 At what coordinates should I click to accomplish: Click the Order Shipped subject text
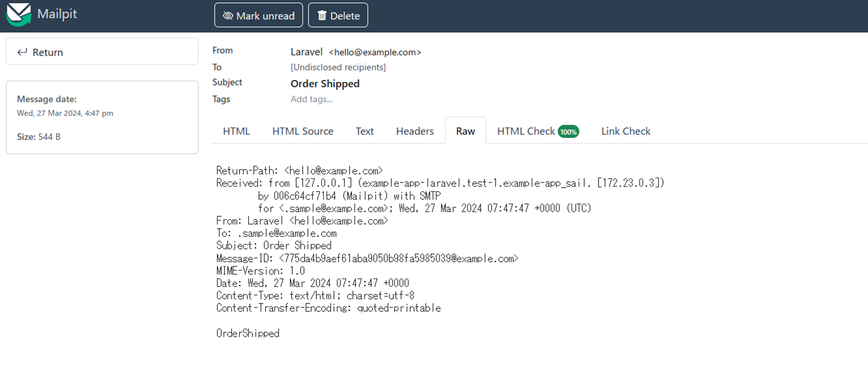(x=325, y=84)
